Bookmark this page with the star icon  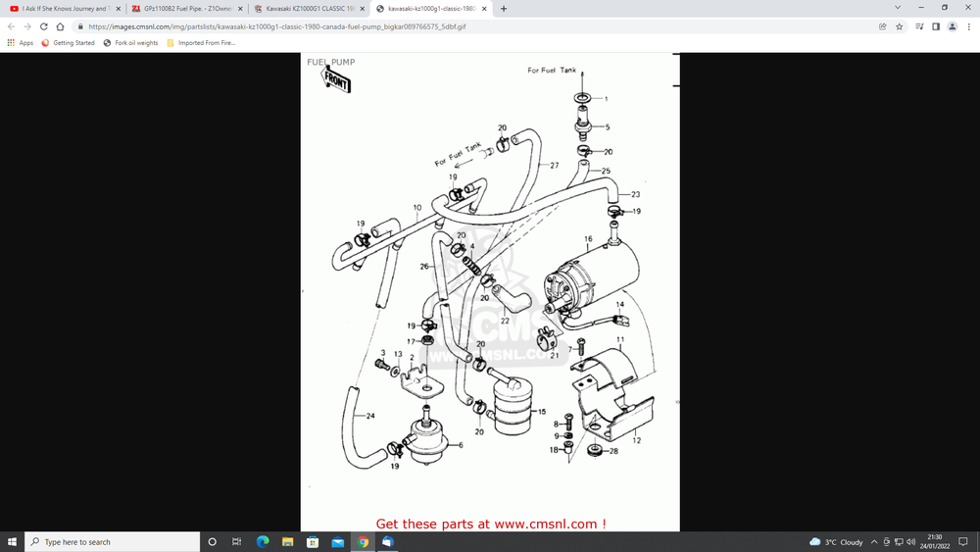[x=900, y=26]
